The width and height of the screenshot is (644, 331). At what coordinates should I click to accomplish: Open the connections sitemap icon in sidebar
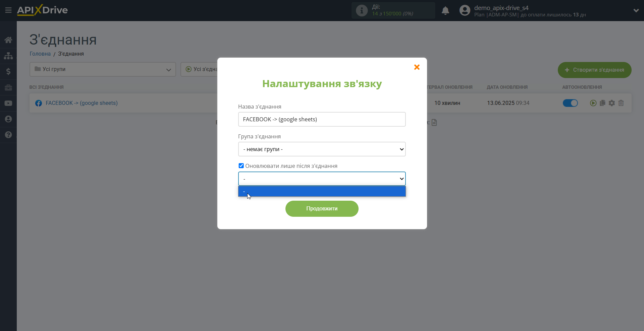(8, 56)
